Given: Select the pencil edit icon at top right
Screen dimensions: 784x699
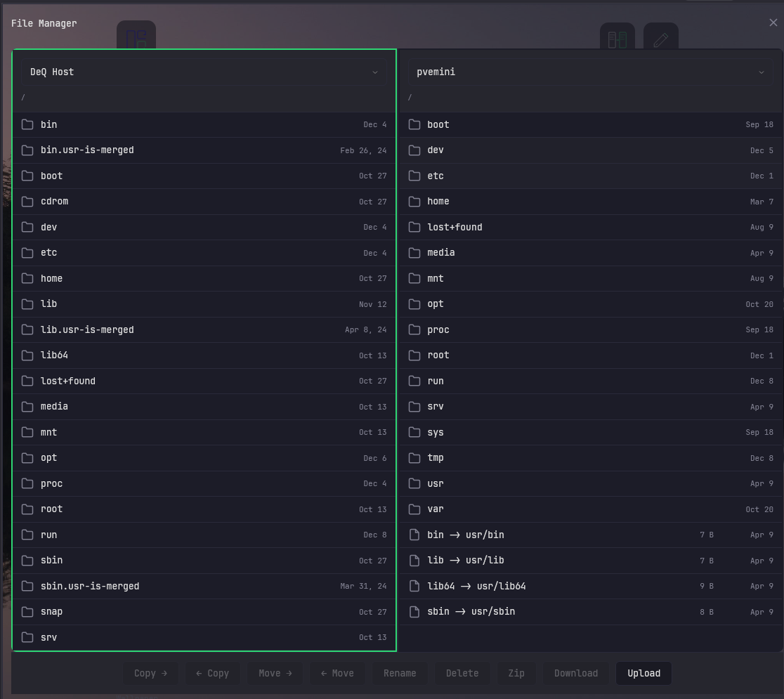Looking at the screenshot, I should click(x=660, y=39).
